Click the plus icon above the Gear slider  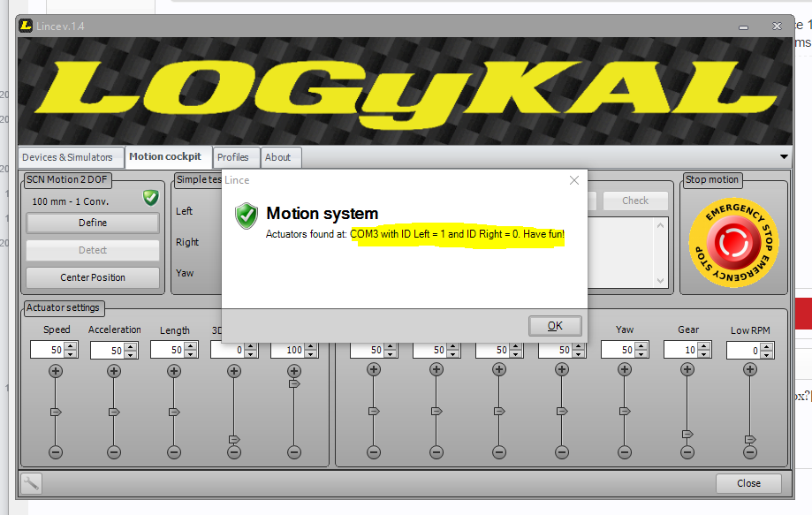coord(687,369)
